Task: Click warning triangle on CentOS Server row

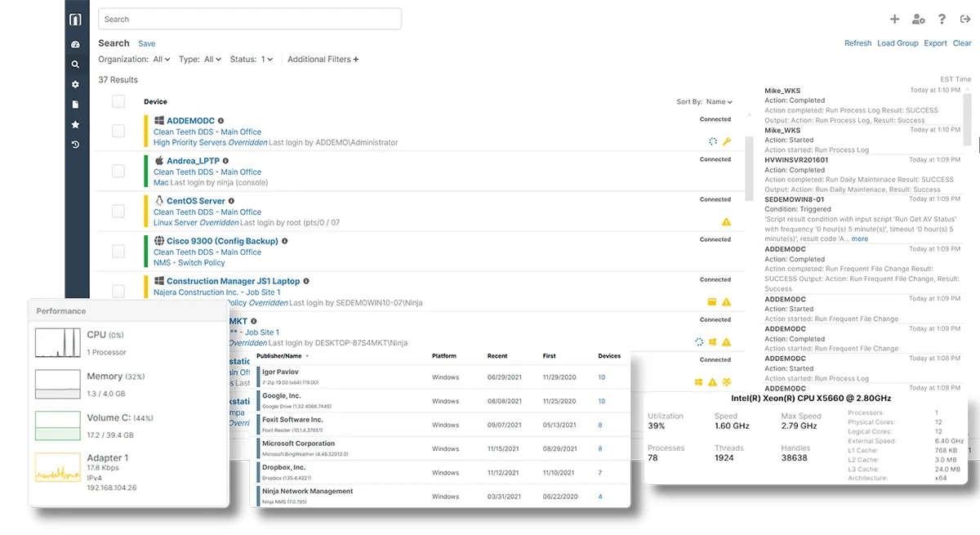Action: tap(727, 221)
